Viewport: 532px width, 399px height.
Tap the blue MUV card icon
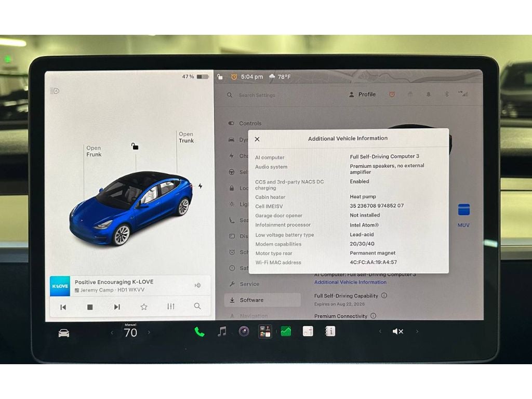(x=464, y=210)
